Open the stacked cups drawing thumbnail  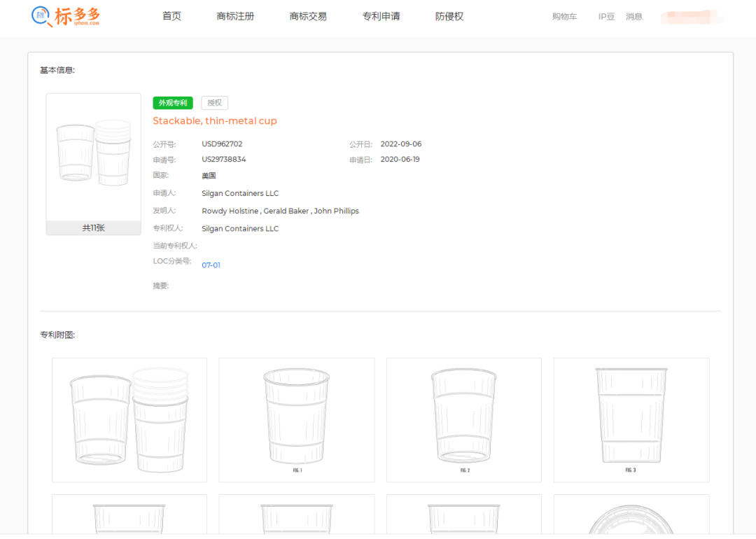tap(129, 420)
